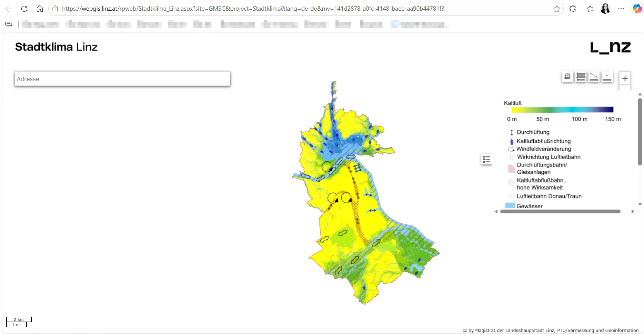Select the point coordinate measurement tool

tap(607, 77)
